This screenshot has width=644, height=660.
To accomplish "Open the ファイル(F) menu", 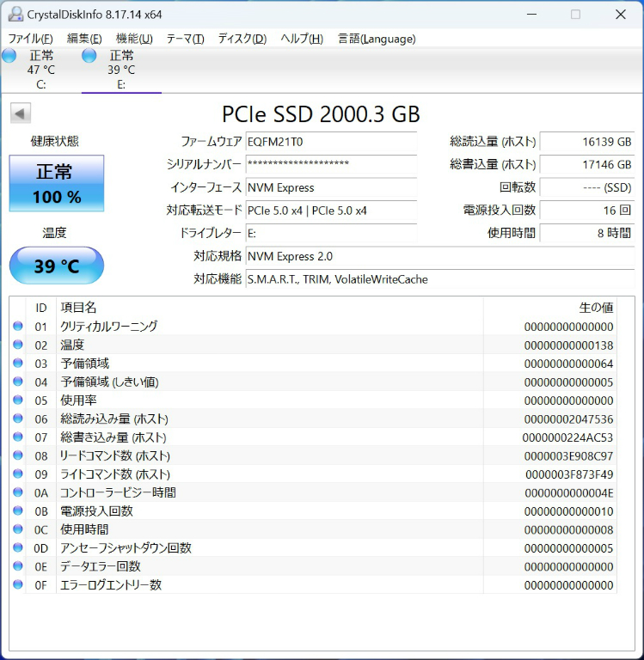I will 31,39.
